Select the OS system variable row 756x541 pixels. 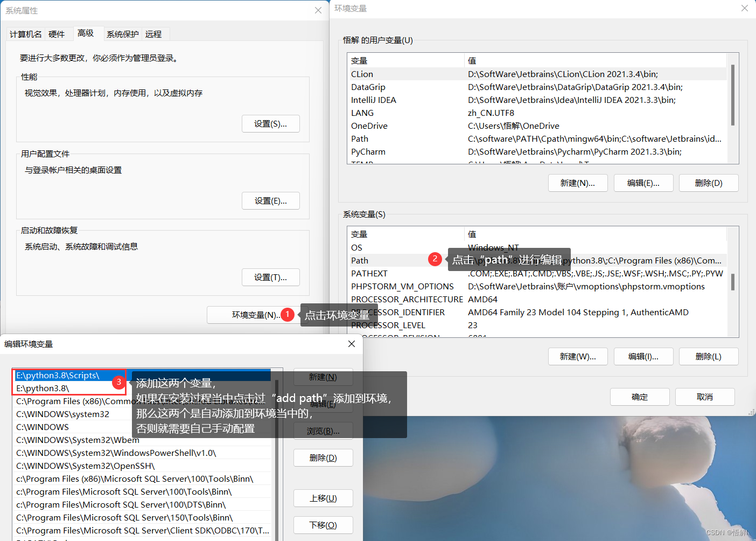point(537,247)
